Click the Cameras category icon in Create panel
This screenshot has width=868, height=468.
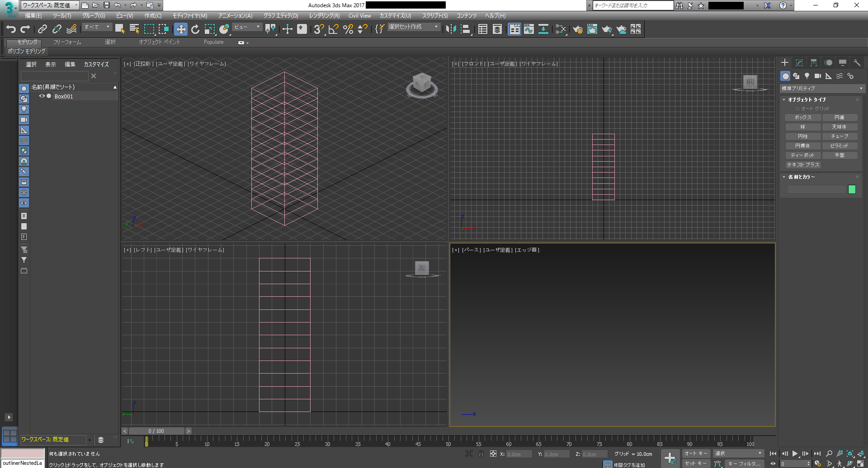(818, 76)
